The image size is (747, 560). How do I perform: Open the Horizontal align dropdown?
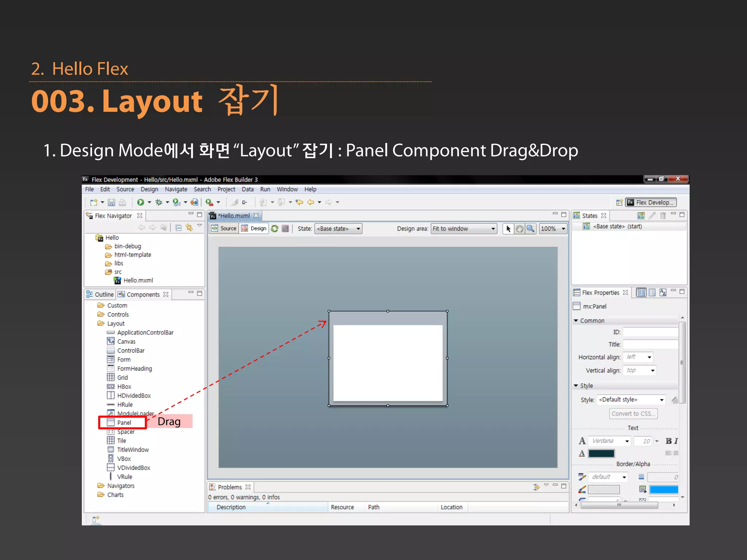pos(638,357)
